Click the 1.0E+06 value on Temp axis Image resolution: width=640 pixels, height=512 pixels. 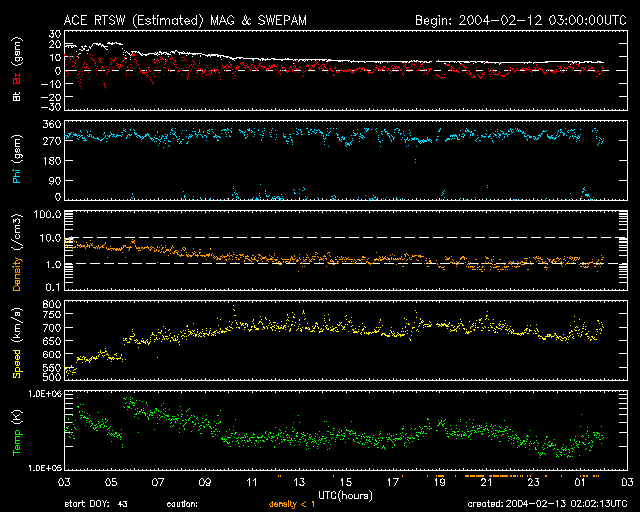[x=40, y=394]
